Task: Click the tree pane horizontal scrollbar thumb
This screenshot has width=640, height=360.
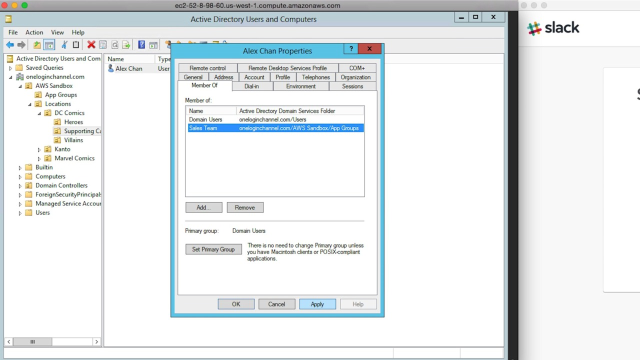Action: tap(33, 342)
